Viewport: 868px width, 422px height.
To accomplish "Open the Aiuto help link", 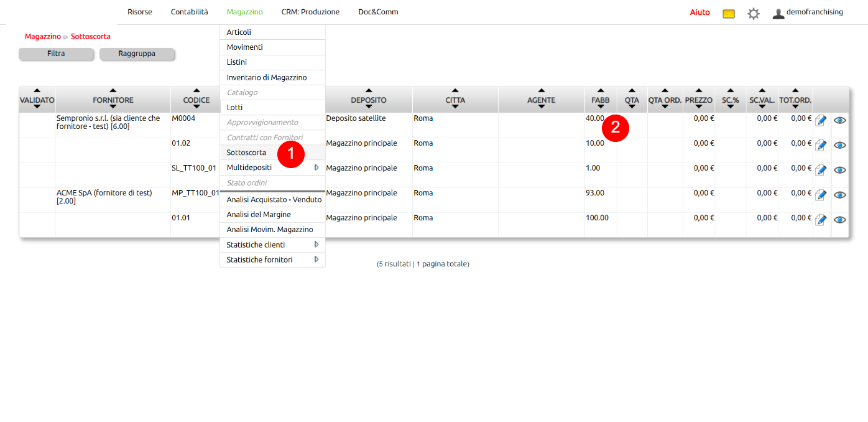I will coord(699,12).
